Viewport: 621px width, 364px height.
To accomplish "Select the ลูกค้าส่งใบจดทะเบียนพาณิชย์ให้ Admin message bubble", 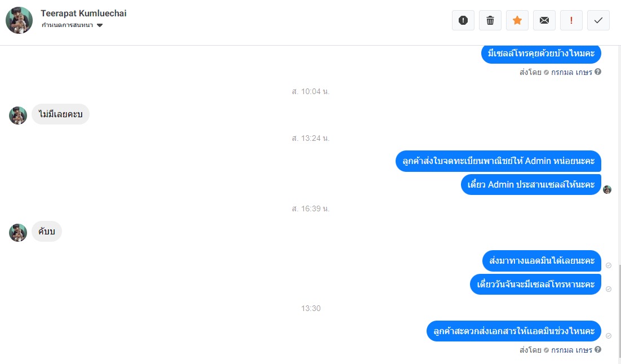I will (x=498, y=161).
